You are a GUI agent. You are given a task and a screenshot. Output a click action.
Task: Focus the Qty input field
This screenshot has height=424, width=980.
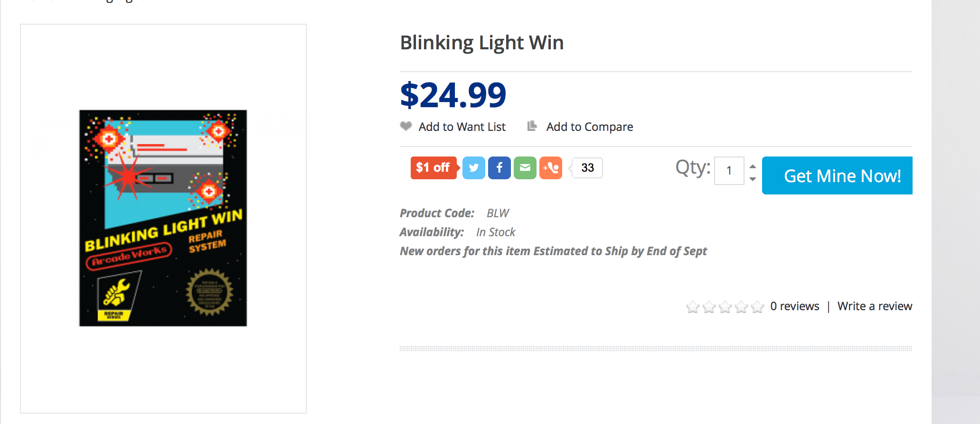click(729, 171)
